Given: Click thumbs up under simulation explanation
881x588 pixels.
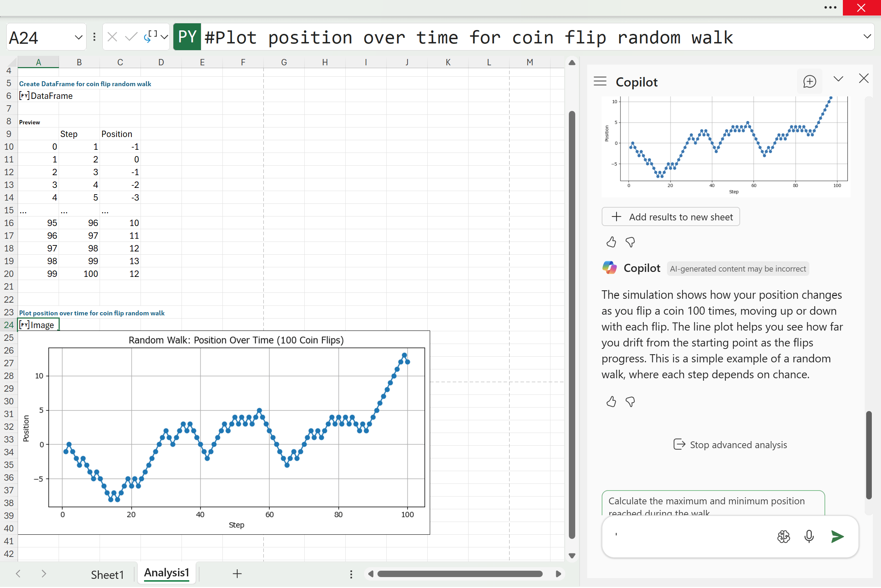Looking at the screenshot, I should 611,402.
